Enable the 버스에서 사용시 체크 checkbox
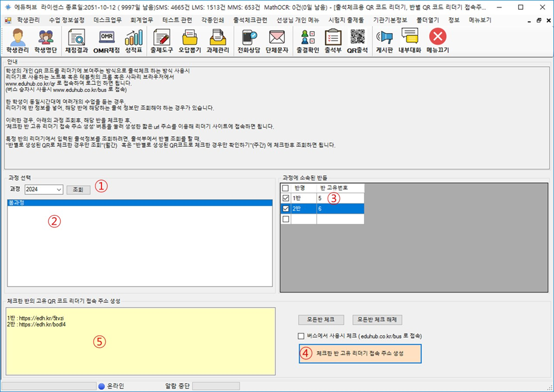Image resolution: width=554 pixels, height=392 pixels. 301,336
